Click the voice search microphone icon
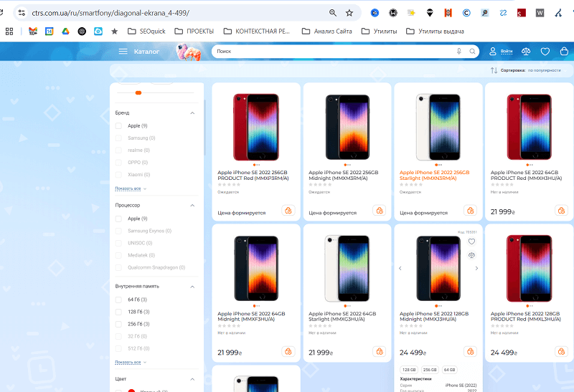Image resolution: width=574 pixels, height=392 pixels. point(458,51)
